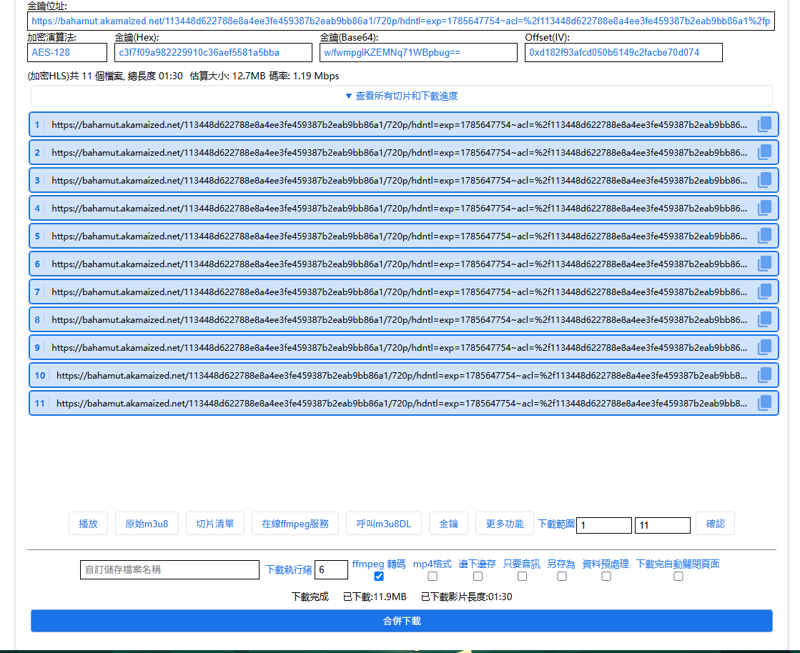The height and width of the screenshot is (653, 800).
Task: Copy the URL of segment 4
Action: click(764, 208)
